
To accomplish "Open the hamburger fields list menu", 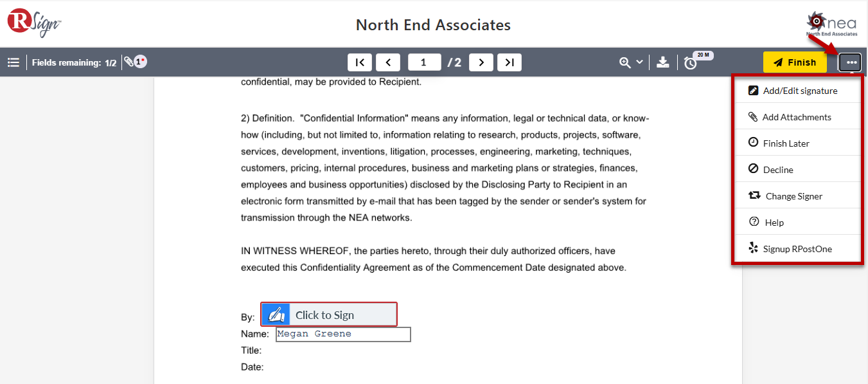I will click(13, 62).
